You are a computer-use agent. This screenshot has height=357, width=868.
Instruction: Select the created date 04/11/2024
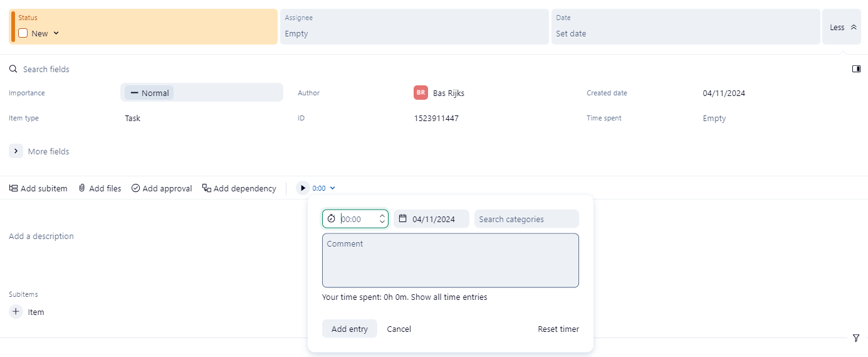(724, 93)
